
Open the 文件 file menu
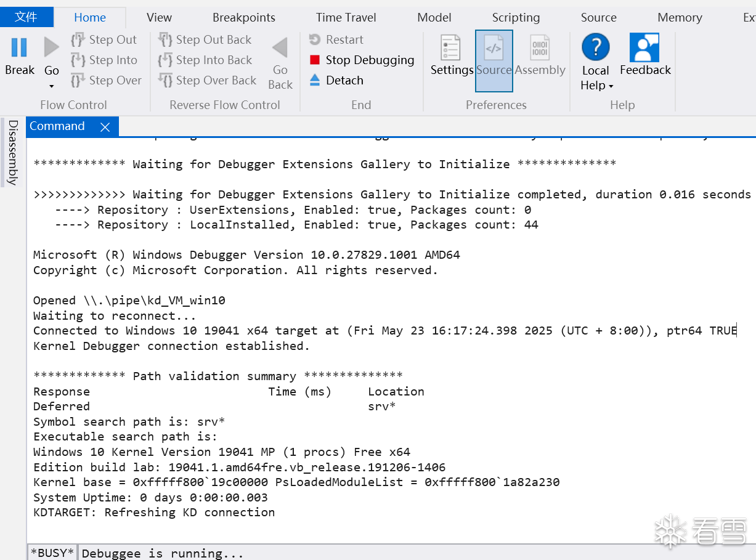coord(26,17)
